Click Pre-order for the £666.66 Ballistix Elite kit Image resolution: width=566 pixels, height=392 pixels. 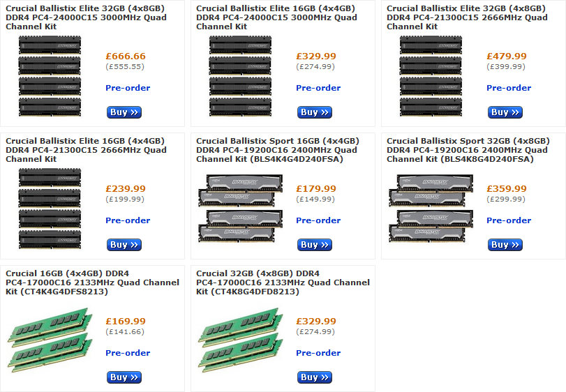pyautogui.click(x=128, y=88)
